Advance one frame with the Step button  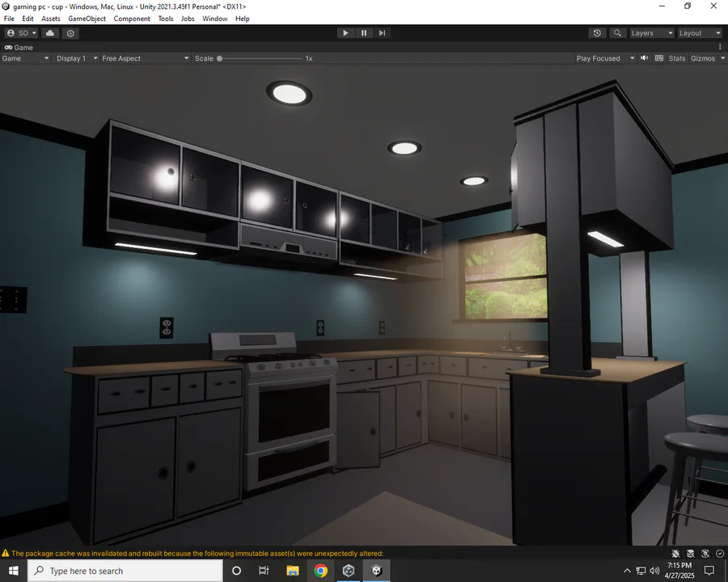coord(382,33)
